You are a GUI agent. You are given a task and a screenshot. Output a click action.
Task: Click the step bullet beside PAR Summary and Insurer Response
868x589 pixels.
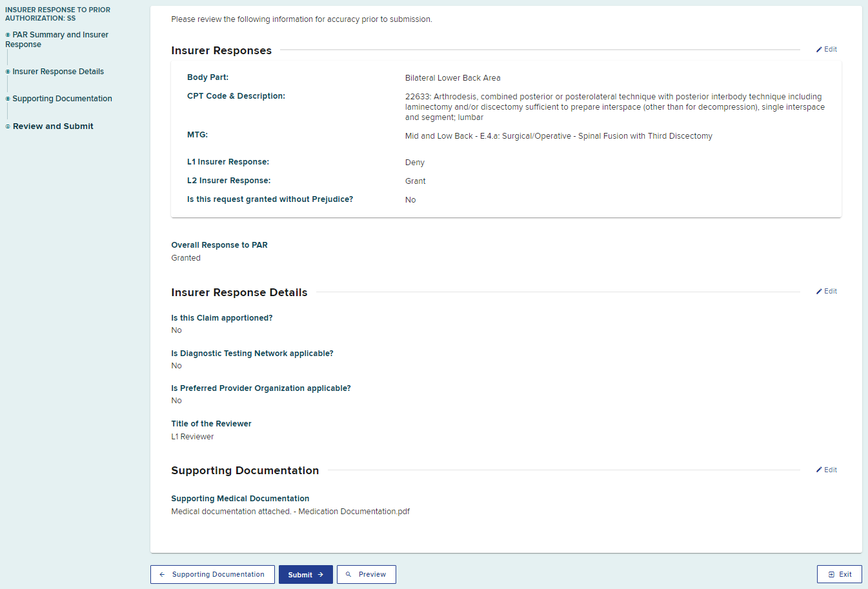[8, 35]
